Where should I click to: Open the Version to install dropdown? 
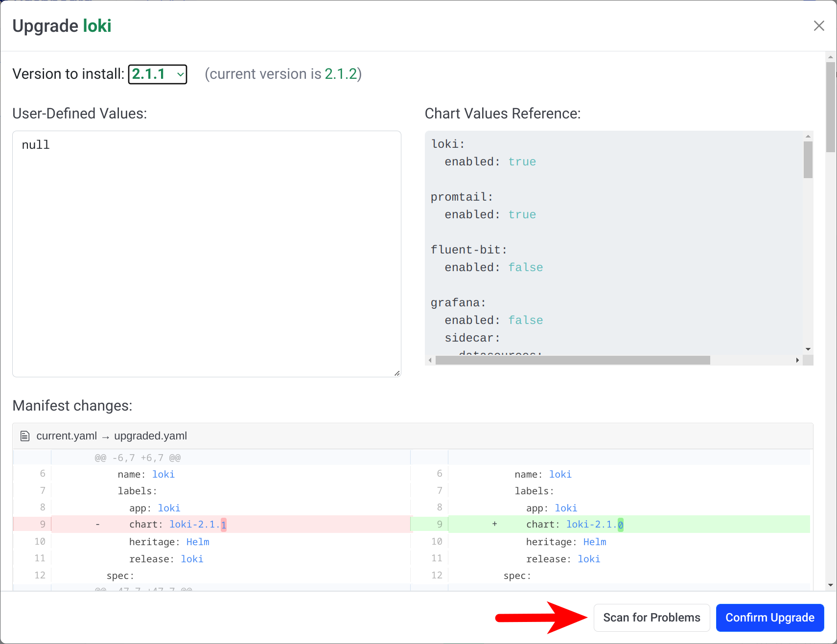(158, 74)
